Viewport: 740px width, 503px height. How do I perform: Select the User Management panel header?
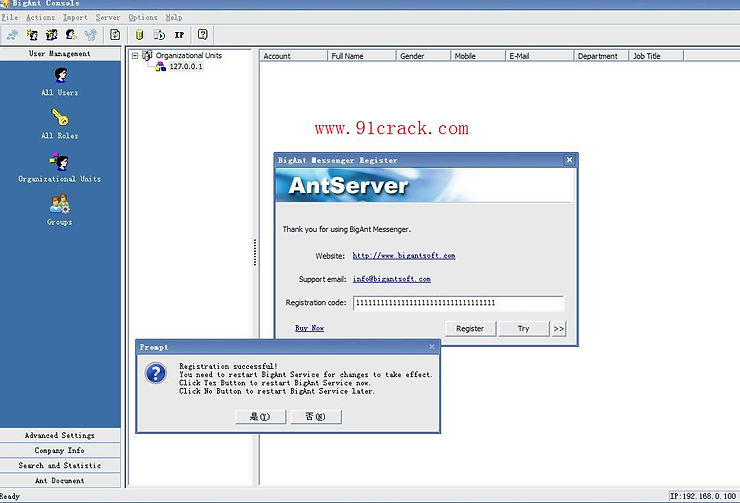(x=60, y=53)
